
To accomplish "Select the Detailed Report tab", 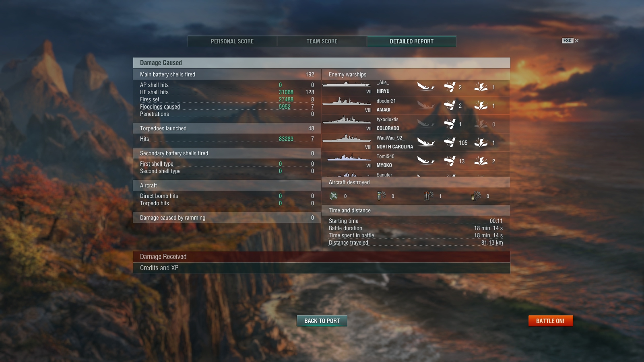I will click(412, 41).
